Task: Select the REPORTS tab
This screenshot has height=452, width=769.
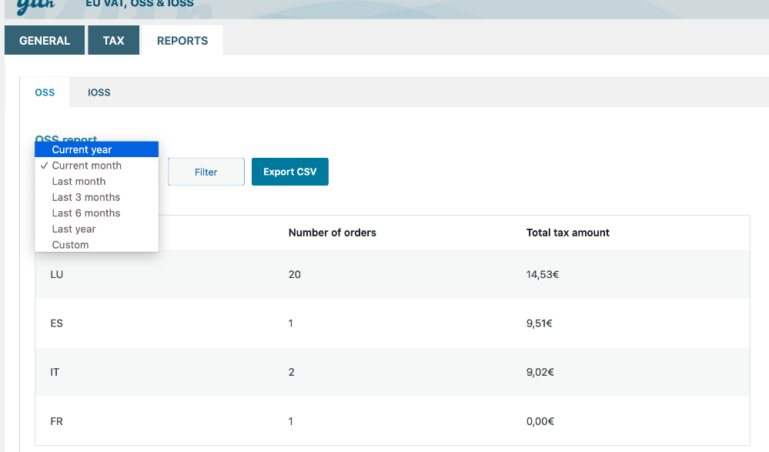Action: point(182,40)
